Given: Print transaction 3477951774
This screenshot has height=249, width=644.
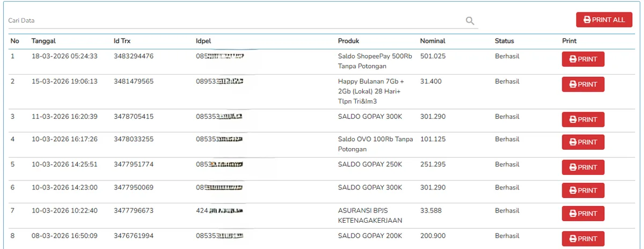Looking at the screenshot, I should pyautogui.click(x=583, y=167).
